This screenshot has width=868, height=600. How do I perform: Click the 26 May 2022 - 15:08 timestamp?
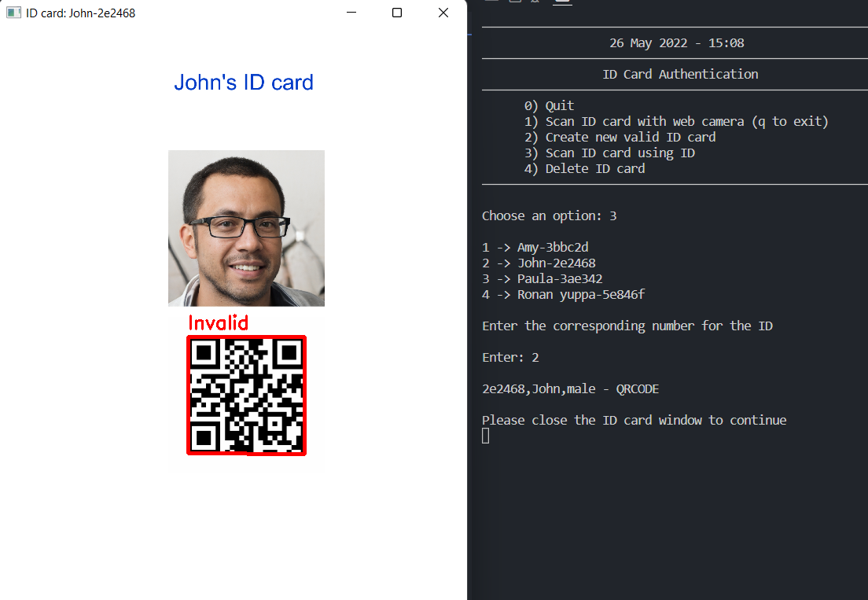[676, 43]
